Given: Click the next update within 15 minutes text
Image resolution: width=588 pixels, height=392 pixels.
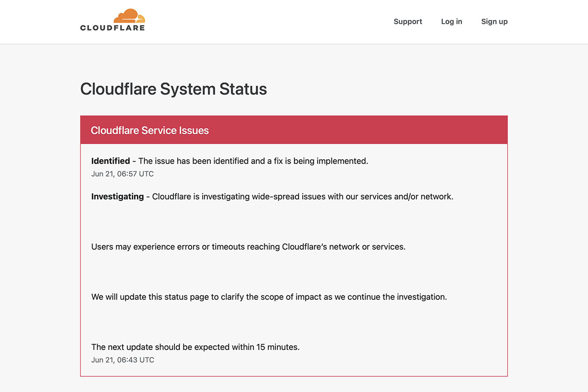Looking at the screenshot, I should (x=196, y=347).
